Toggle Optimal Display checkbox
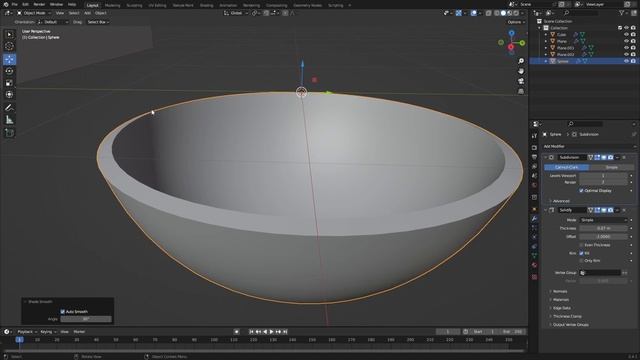 tap(581, 191)
